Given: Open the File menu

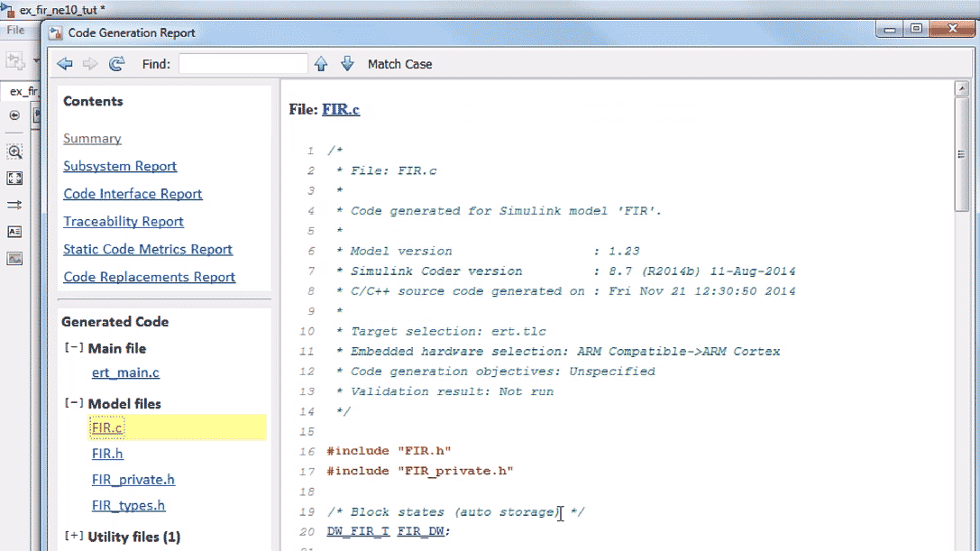Looking at the screenshot, I should tap(15, 29).
